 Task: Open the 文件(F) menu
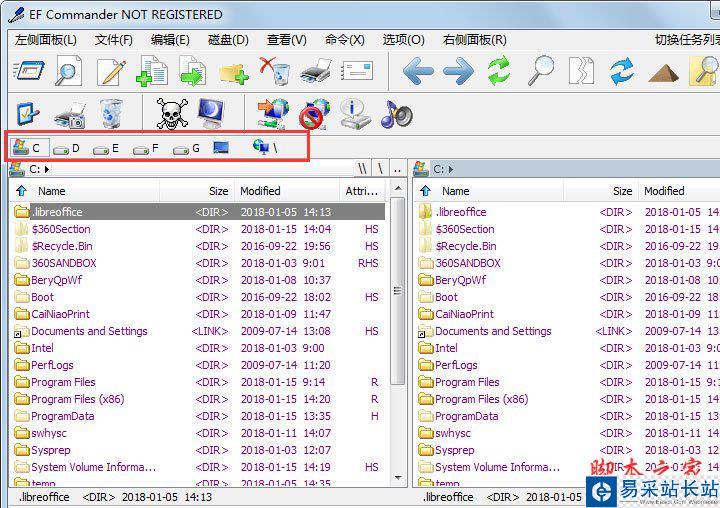pos(113,40)
